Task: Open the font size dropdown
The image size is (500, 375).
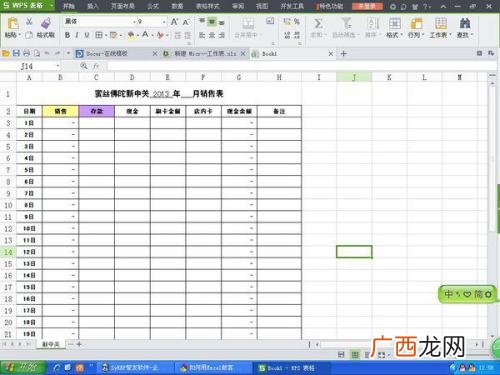Action: click(164, 22)
